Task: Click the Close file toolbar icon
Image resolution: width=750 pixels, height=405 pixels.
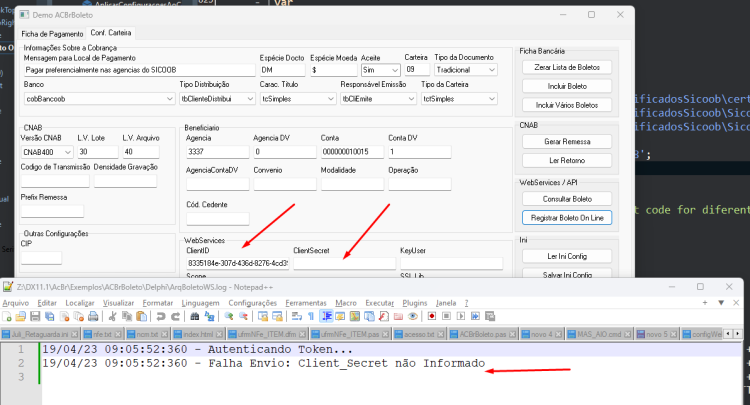Action: point(65,317)
